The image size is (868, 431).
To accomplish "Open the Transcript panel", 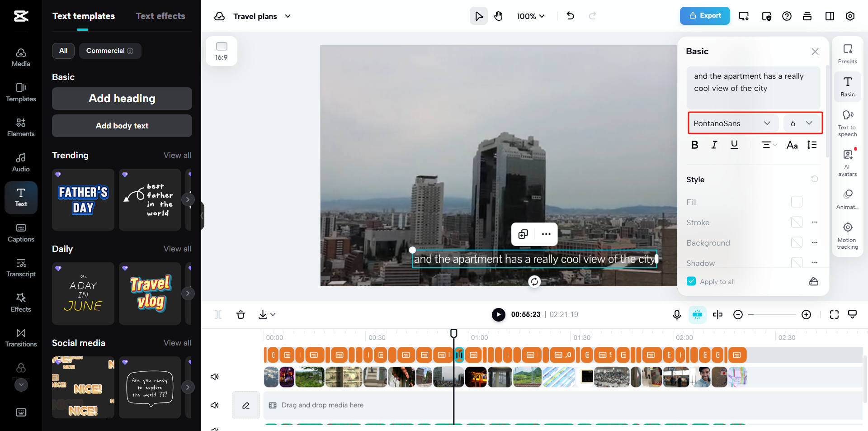I will click(21, 268).
